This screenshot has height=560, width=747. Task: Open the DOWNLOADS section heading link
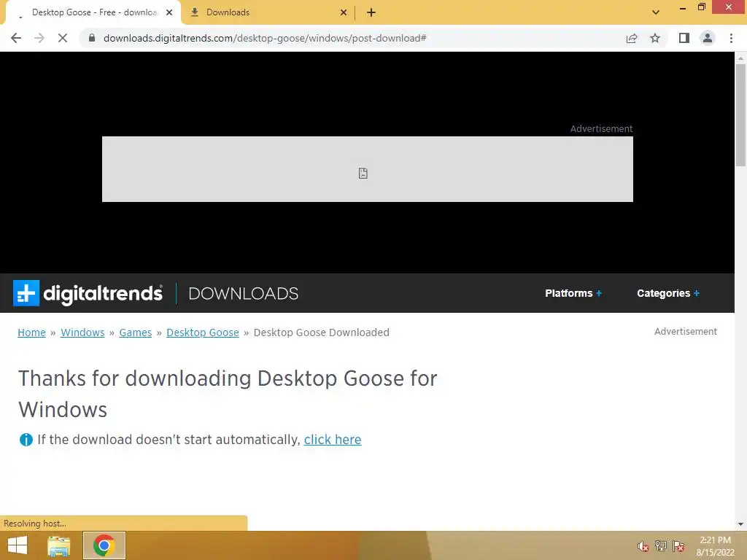244,293
